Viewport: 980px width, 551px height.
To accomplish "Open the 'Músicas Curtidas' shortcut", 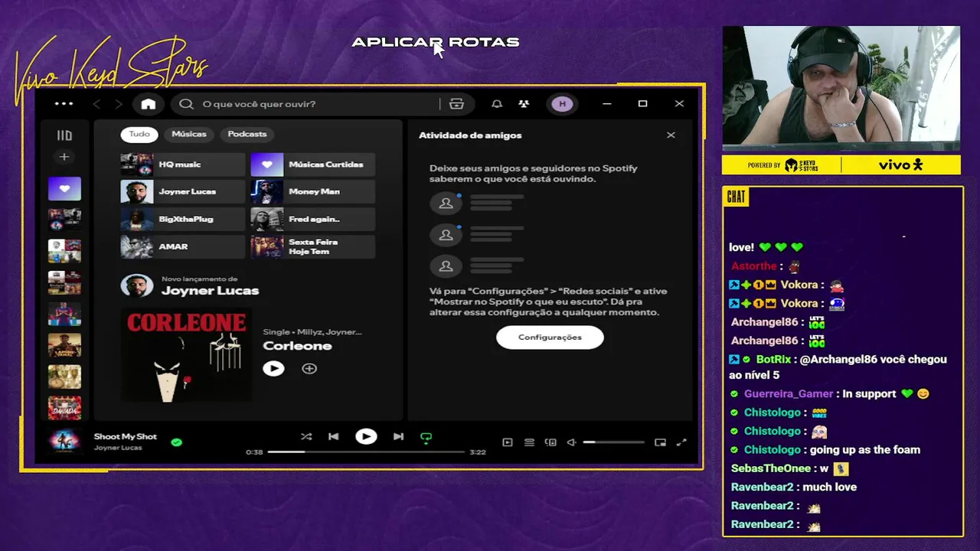I will pos(313,165).
